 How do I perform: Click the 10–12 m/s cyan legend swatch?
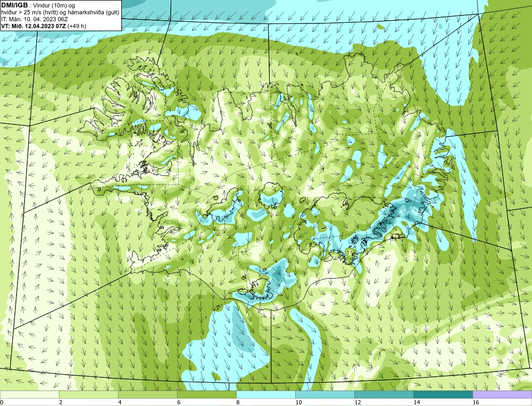pos(325,394)
